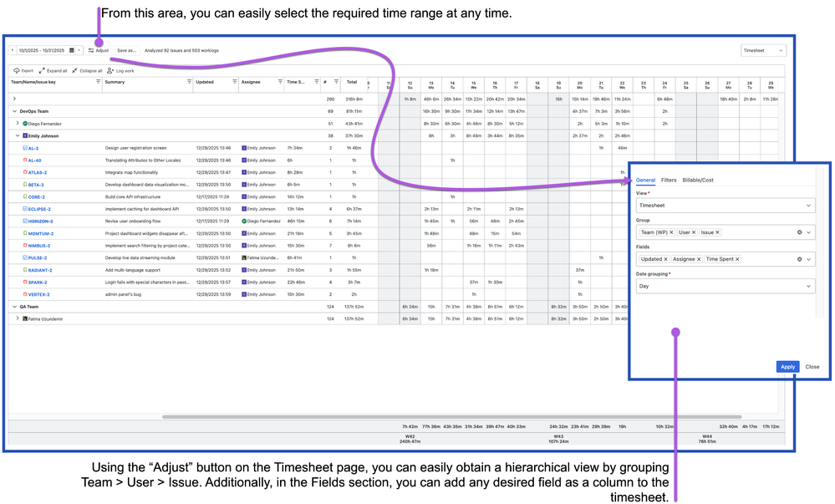Open issue link PULSE-2

click(x=38, y=258)
